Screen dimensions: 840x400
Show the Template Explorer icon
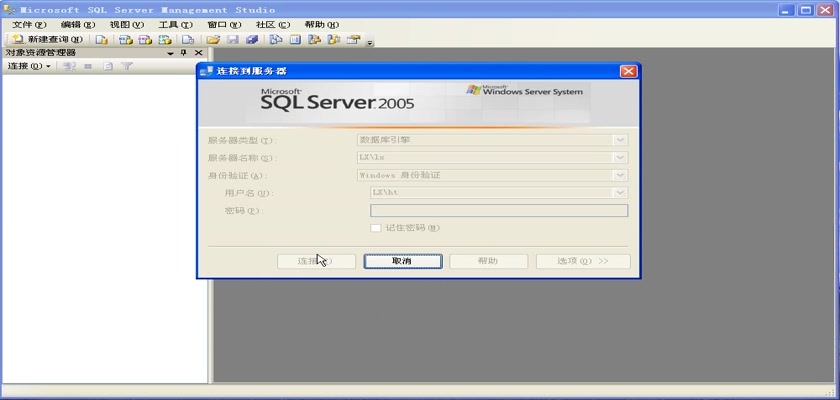coord(334,40)
